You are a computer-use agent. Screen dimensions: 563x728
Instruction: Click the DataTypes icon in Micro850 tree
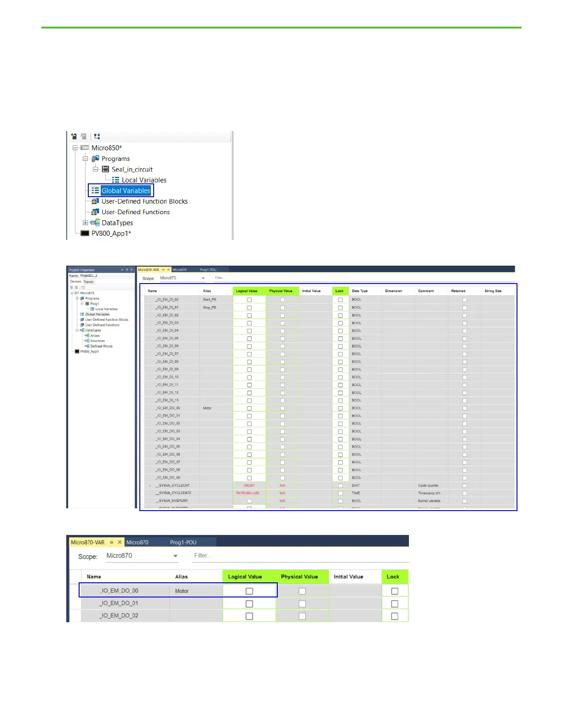95,222
